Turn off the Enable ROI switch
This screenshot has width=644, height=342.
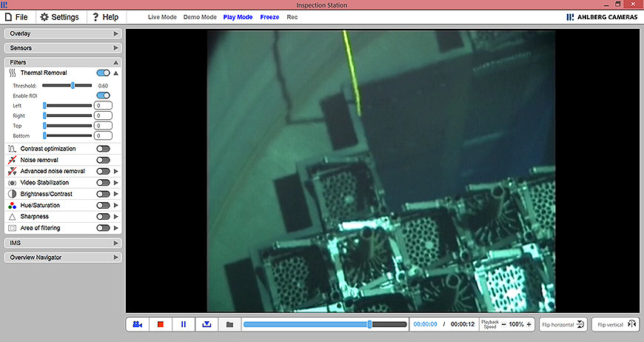point(103,95)
